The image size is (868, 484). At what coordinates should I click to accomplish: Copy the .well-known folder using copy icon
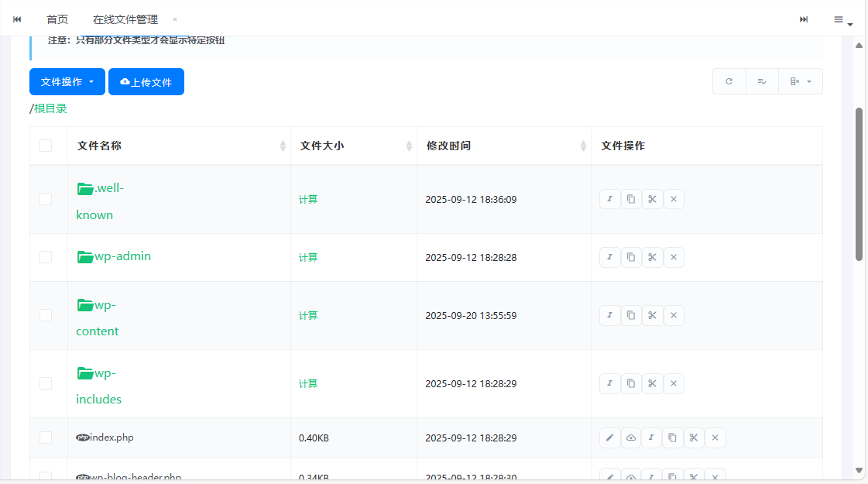pyautogui.click(x=631, y=199)
